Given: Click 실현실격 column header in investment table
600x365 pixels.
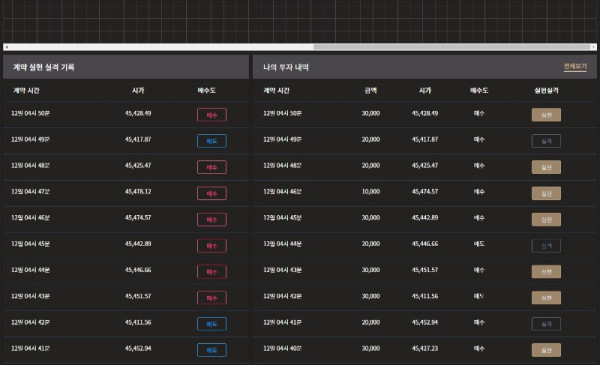Looking at the screenshot, I should (546, 90).
